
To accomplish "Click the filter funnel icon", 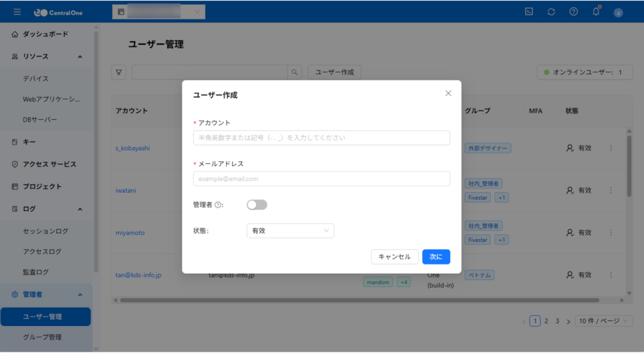I will [x=119, y=72].
